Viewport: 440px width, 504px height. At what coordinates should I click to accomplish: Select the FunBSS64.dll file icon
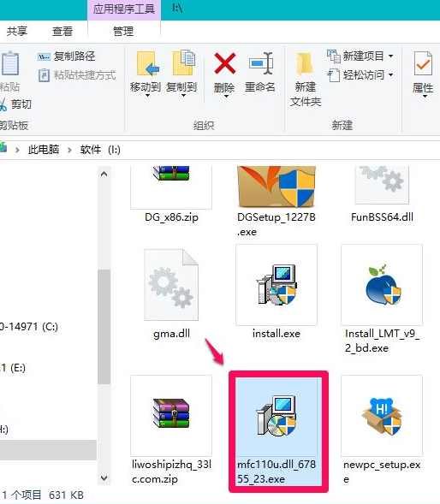[x=382, y=185]
